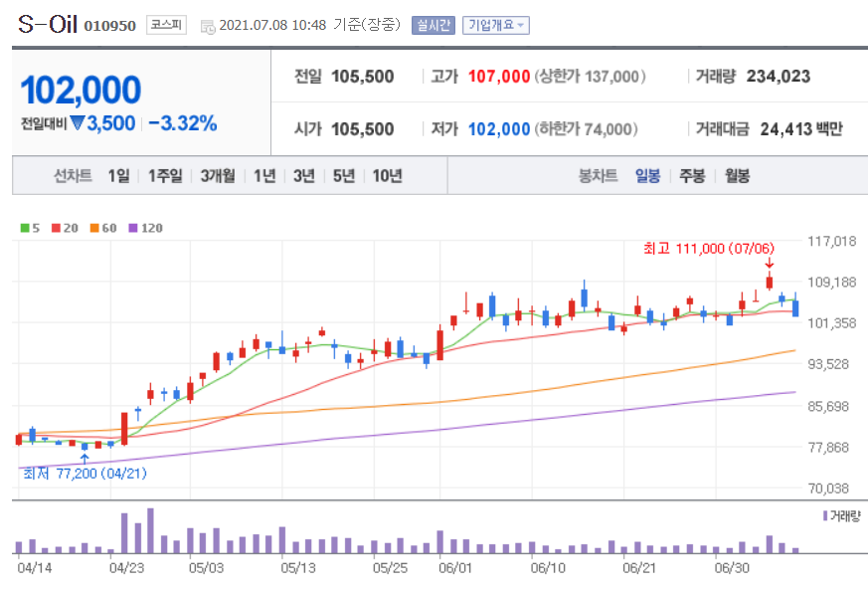This screenshot has height=590, width=868.
Task: Click the date text 2021.07.08 10:48
Action: click(x=272, y=26)
